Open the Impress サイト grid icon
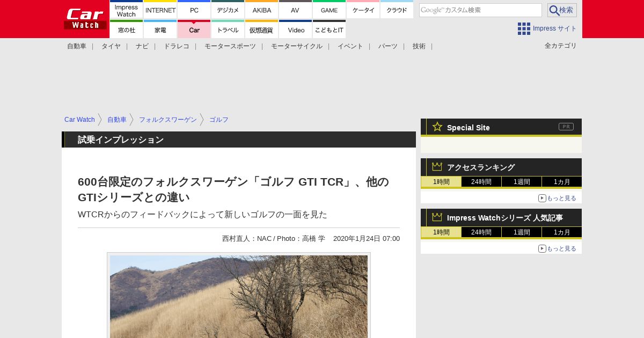 tap(524, 28)
